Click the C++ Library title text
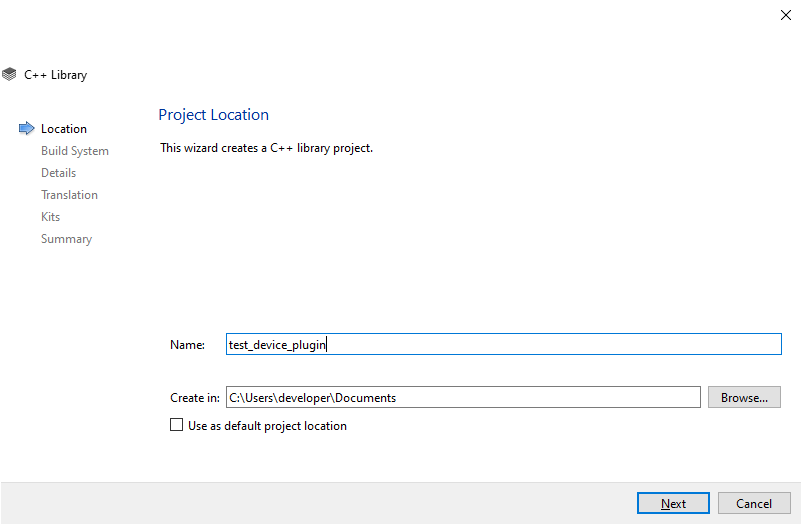 (x=56, y=75)
